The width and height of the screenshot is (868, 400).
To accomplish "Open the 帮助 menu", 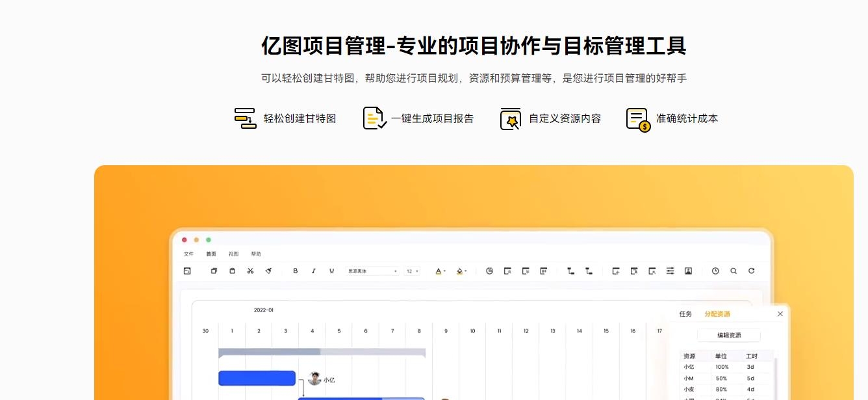I will click(256, 254).
